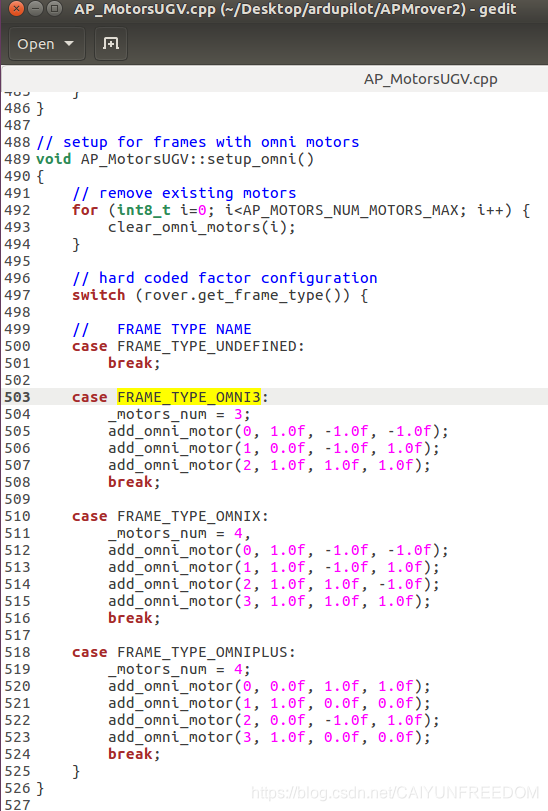
Task: Click add_omni_motor call on line 523
Action: [x=269, y=737]
